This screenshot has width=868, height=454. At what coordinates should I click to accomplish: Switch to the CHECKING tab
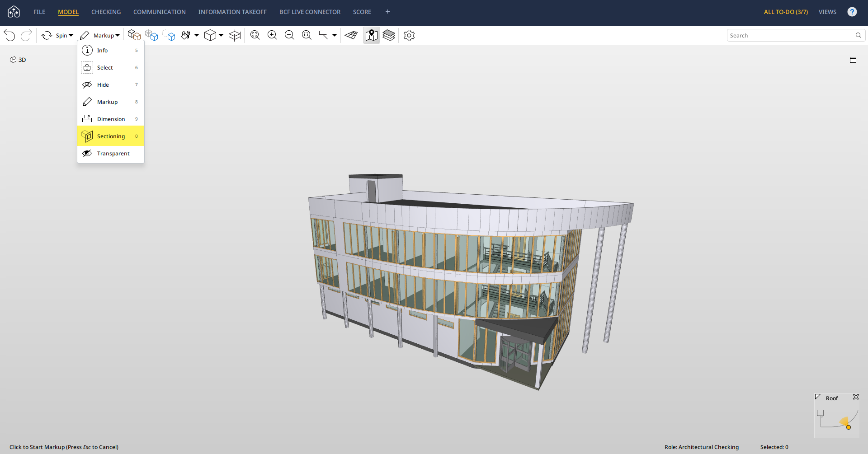(x=106, y=12)
